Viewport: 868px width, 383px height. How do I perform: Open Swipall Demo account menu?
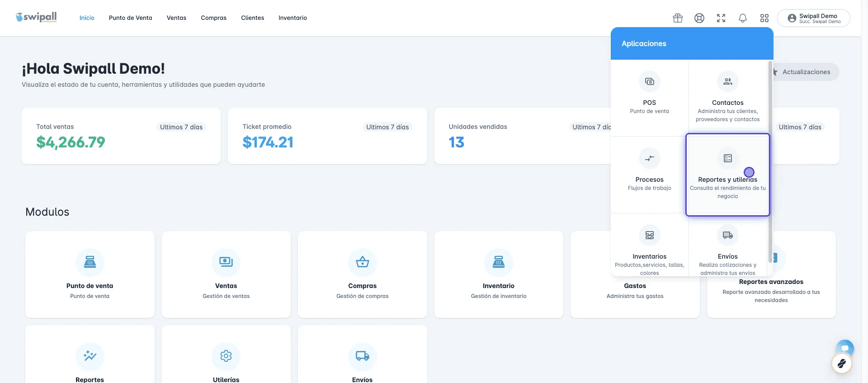(814, 18)
